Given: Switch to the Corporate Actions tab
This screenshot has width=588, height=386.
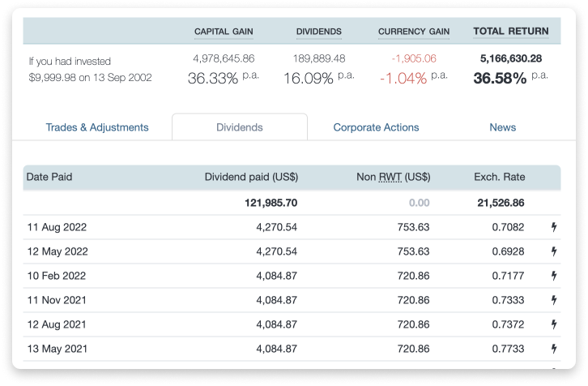Looking at the screenshot, I should [x=376, y=127].
